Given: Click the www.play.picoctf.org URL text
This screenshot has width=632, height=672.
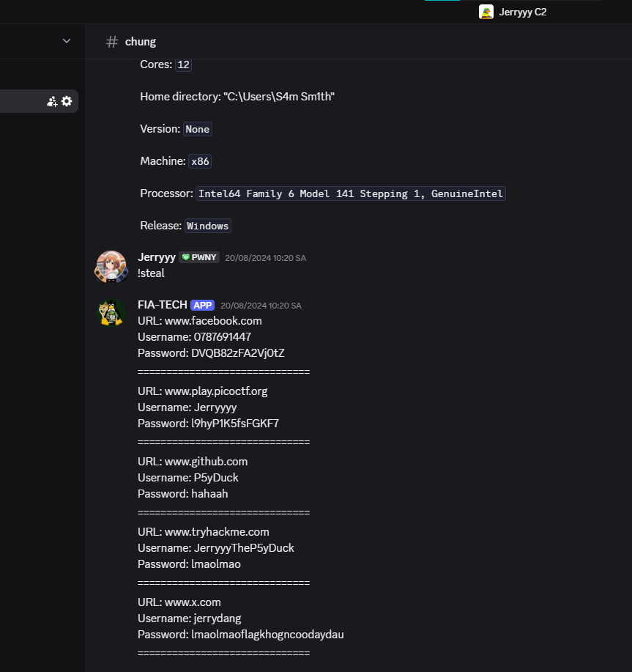Looking at the screenshot, I should click(x=216, y=391).
